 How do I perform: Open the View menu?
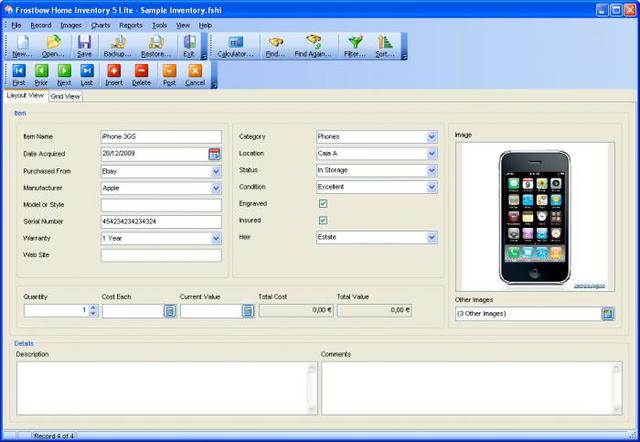pyautogui.click(x=183, y=25)
